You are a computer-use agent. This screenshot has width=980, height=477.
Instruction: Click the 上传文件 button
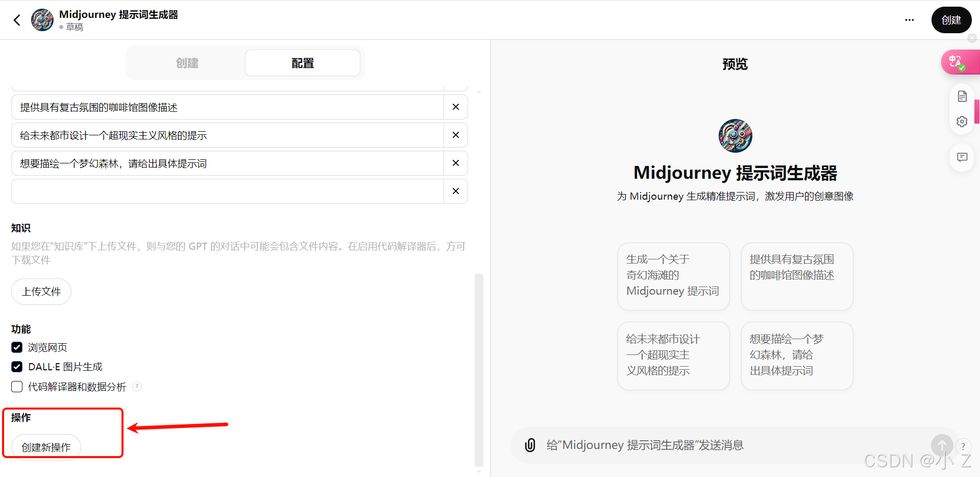pos(41,292)
